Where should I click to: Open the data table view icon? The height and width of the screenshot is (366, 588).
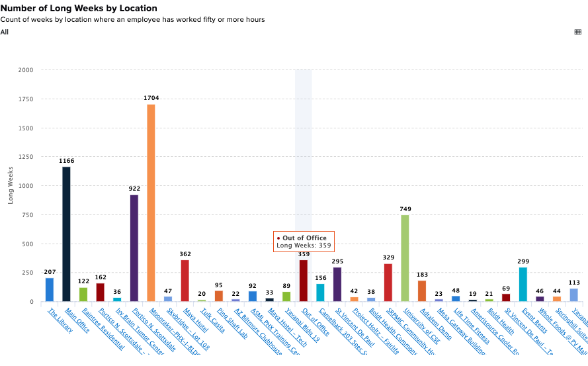click(x=578, y=32)
